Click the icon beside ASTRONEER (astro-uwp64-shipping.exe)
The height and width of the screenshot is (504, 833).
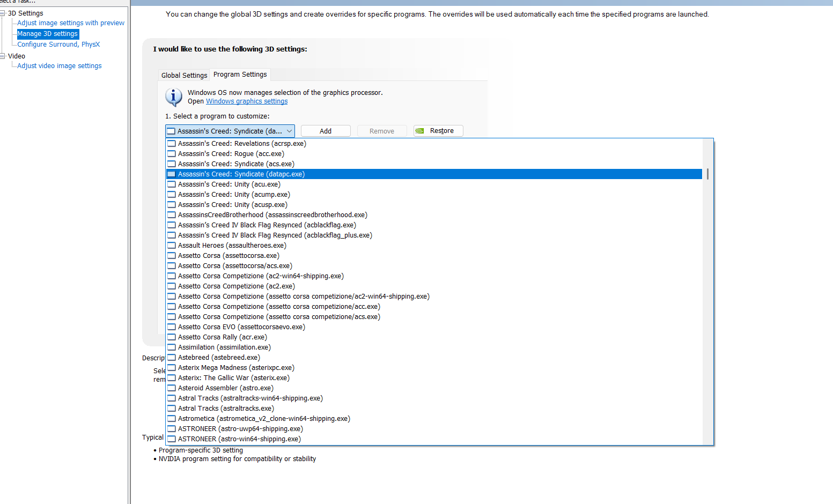(172, 429)
